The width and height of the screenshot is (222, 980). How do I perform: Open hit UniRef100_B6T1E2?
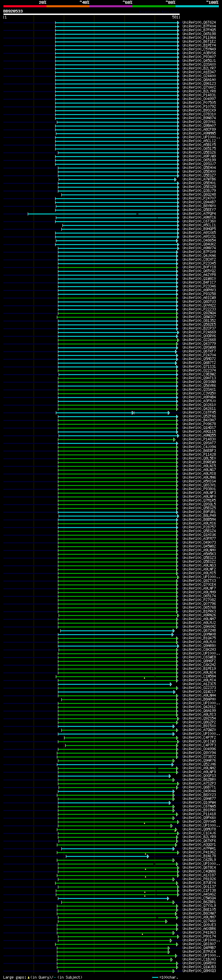coord(199,41)
